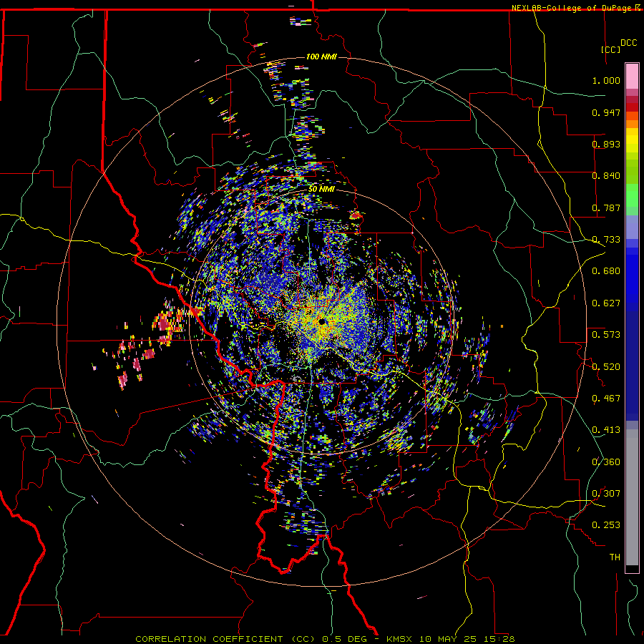Click the bright green color bar segment

632,195
